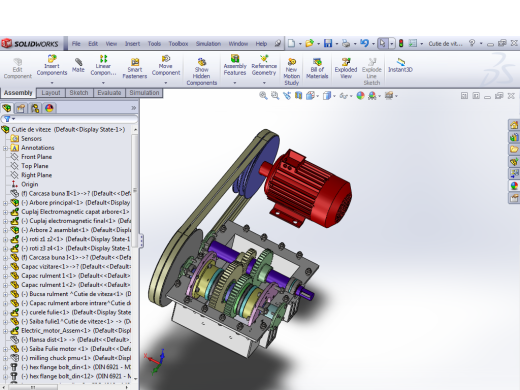Switch to the Evaluate tab
Viewport: 520px width, 390px height.
coord(109,93)
